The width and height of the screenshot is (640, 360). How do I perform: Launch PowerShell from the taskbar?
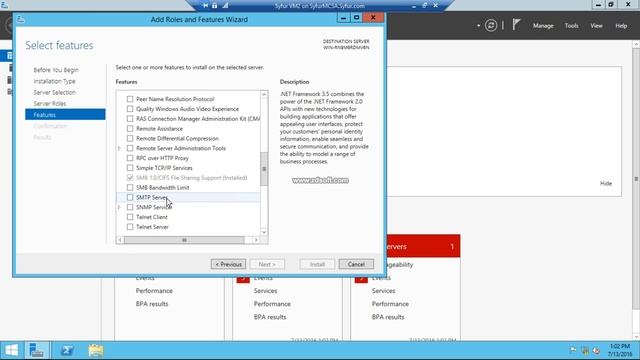tap(67, 350)
